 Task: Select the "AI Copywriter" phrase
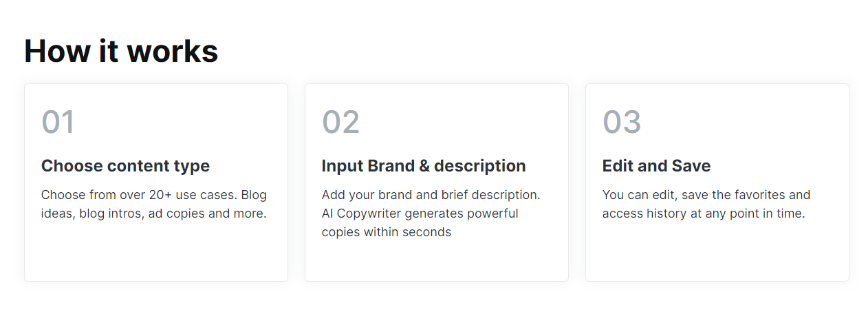coord(361,213)
